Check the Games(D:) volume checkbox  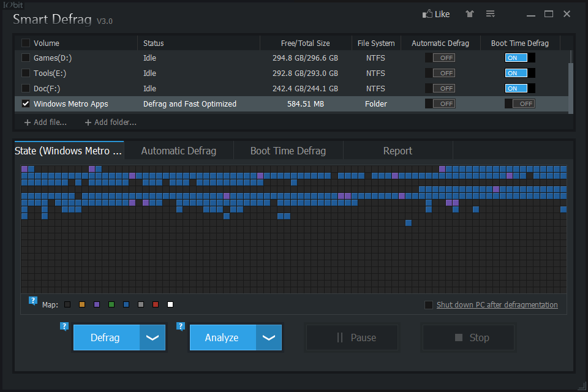click(26, 58)
